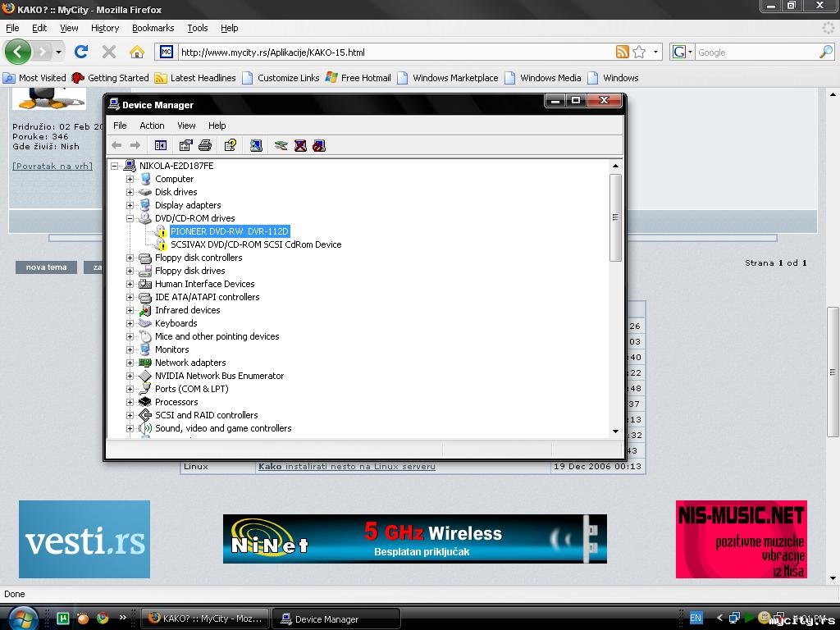Click Firefox URL address field

[x=396, y=52]
